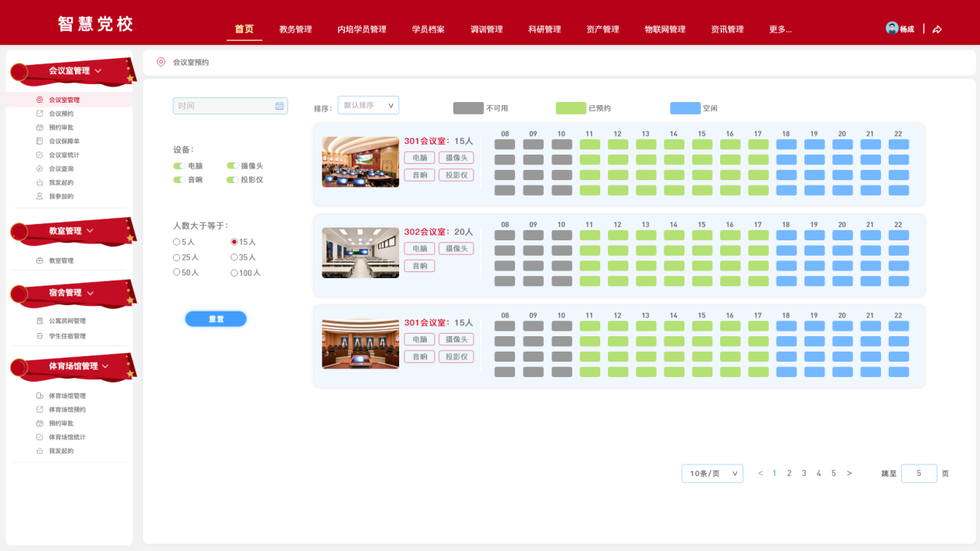980x551 pixels.
Task: Click the 会议室统计 sidebar icon
Action: (x=40, y=155)
